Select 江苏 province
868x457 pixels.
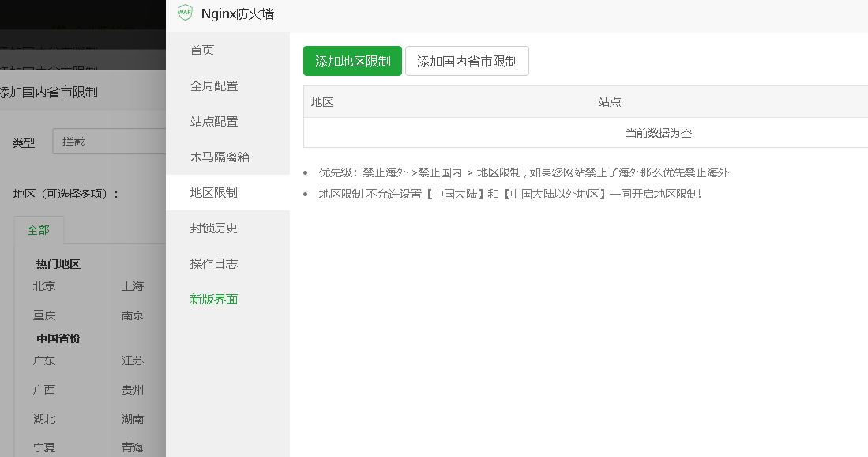coord(133,361)
